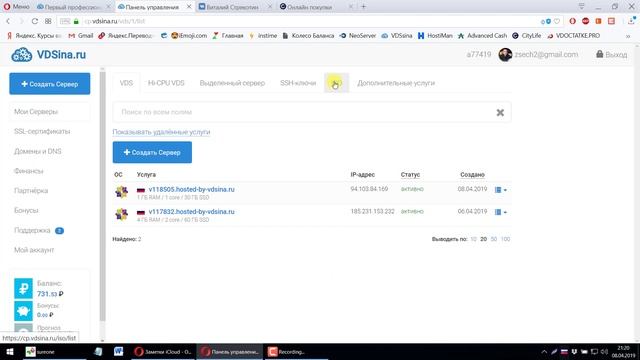
Task: Open the Opera tab menu icon
Action: pyautogui.click(x=581, y=7)
